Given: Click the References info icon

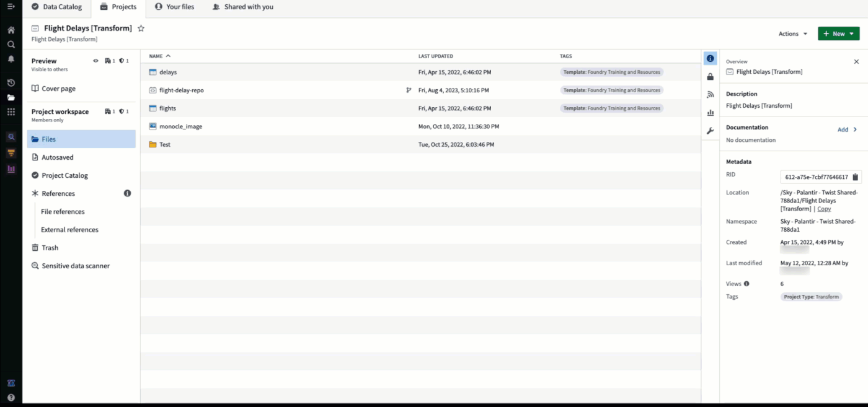Looking at the screenshot, I should click(x=127, y=193).
